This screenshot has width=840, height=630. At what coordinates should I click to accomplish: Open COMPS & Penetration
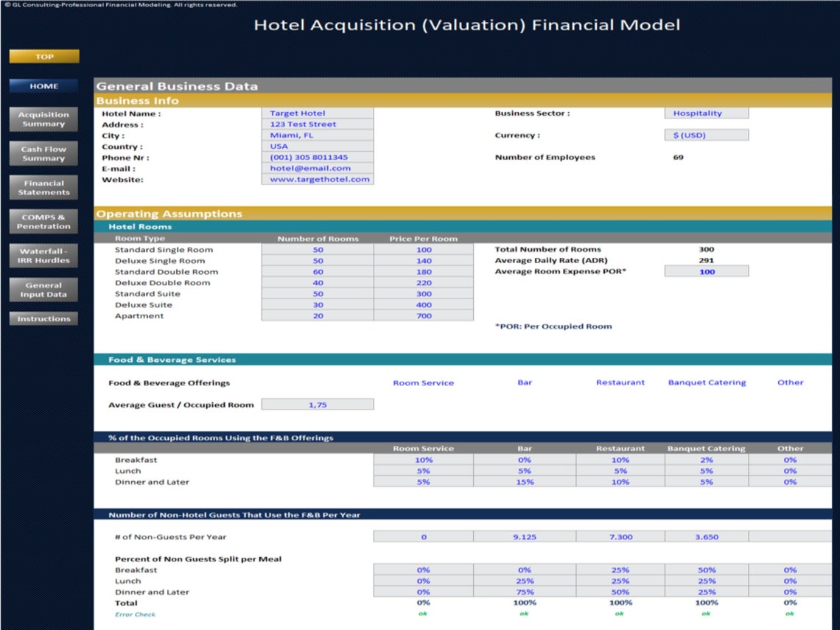[x=43, y=220]
